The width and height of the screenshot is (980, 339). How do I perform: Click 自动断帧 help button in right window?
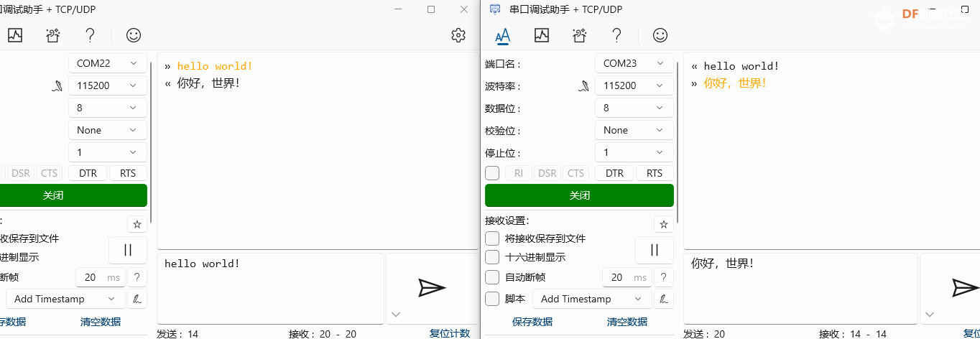point(663,277)
